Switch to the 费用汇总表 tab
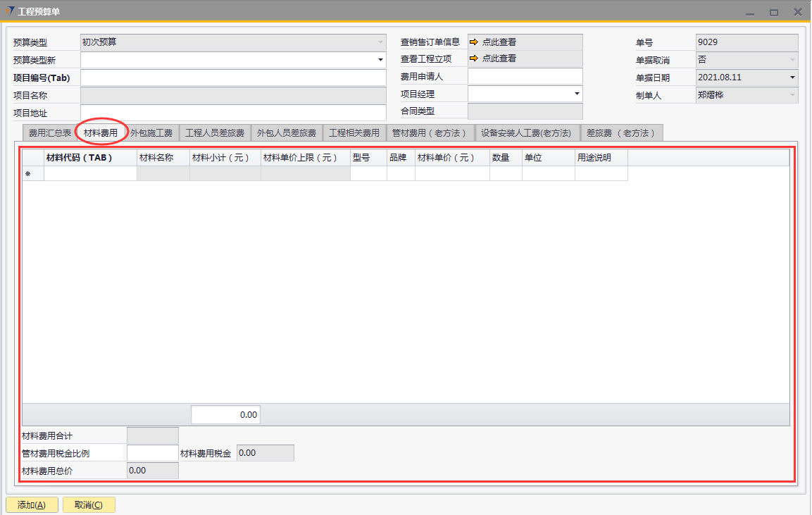This screenshot has width=812, height=515. [49, 133]
